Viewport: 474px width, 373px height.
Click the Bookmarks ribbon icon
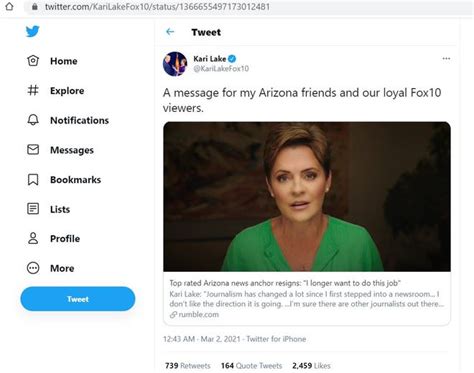(33, 179)
